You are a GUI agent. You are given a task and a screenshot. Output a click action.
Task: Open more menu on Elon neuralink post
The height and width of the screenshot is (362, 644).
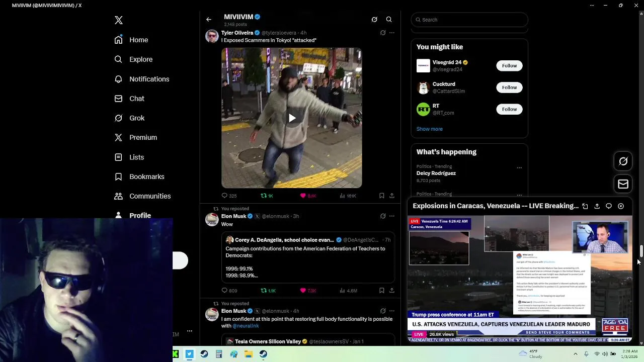tap(392, 311)
